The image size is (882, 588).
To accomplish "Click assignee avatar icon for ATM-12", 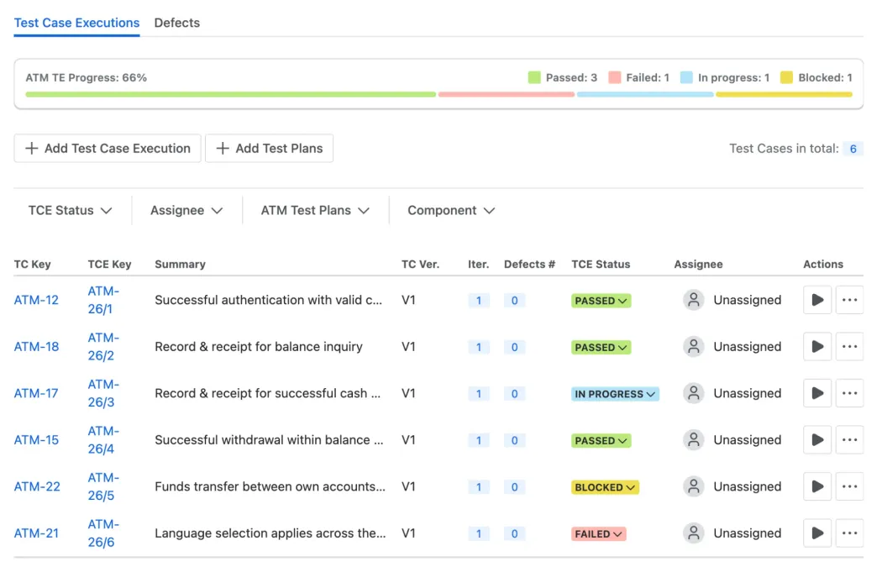I will [694, 300].
